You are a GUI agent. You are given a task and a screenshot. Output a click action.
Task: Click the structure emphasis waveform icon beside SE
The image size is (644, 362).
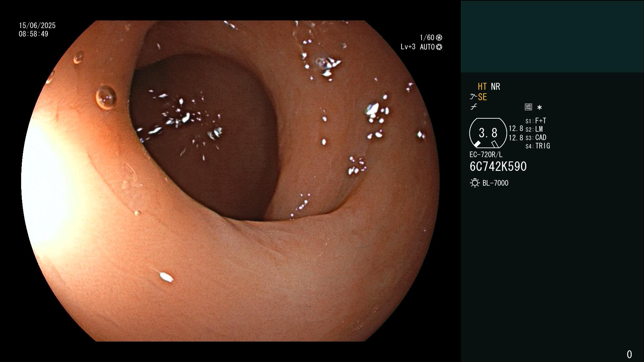point(473,97)
